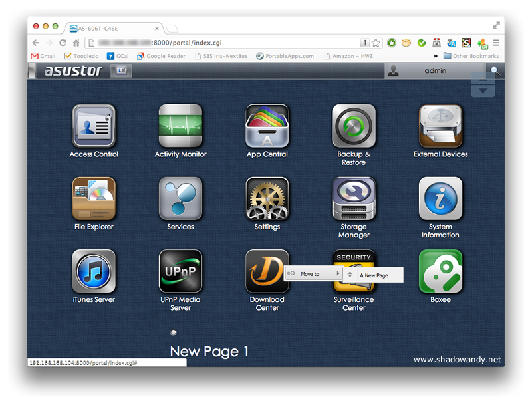
Task: Select the AS-606T-C46E tab
Action: point(114,29)
